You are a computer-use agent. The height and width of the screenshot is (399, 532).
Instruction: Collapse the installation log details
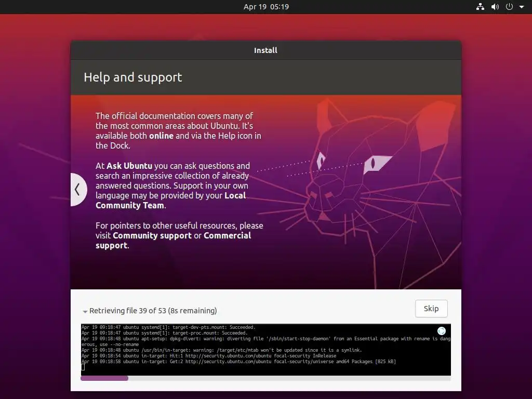[x=85, y=311]
